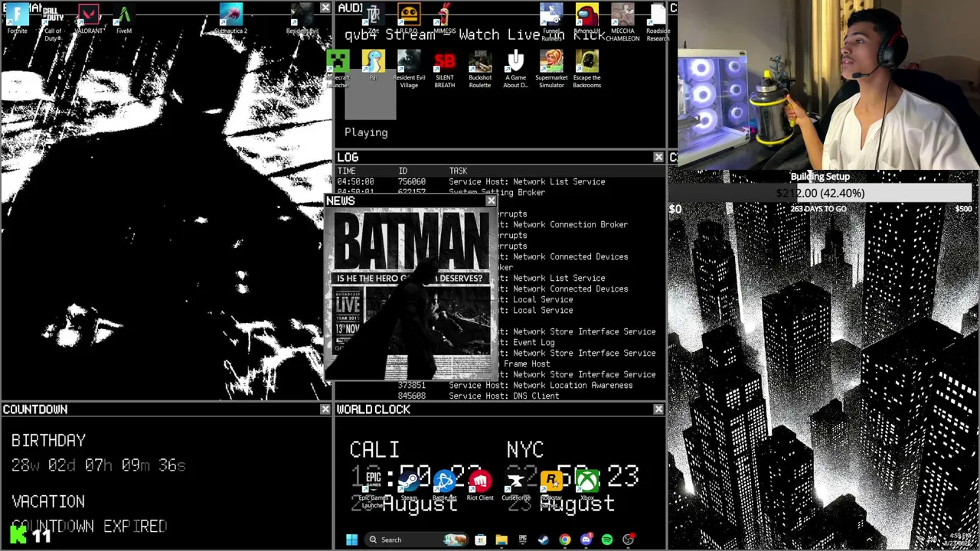Open the Windows Start menu
Viewport: 980px width, 551px height.
tap(351, 540)
